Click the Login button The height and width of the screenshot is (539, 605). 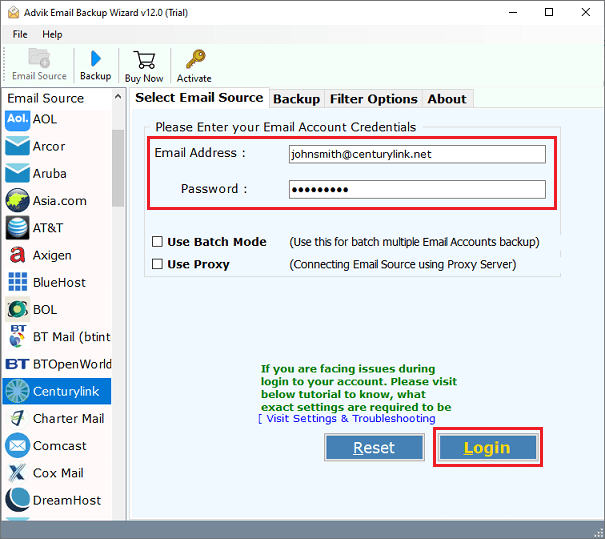(x=488, y=448)
